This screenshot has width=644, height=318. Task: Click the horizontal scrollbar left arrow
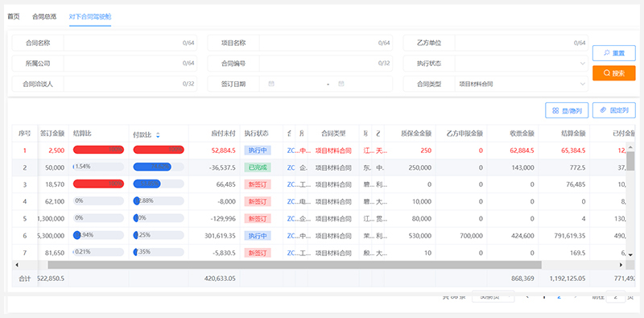(x=17, y=265)
